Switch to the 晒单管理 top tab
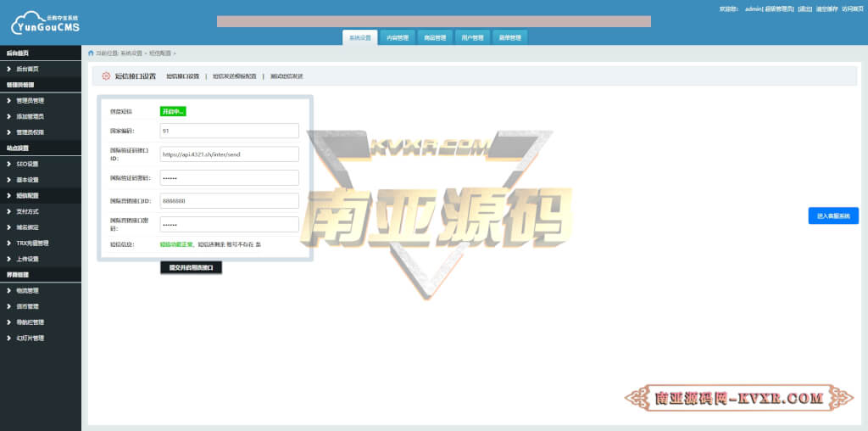Screen dimensions: 868x431 (x=509, y=37)
